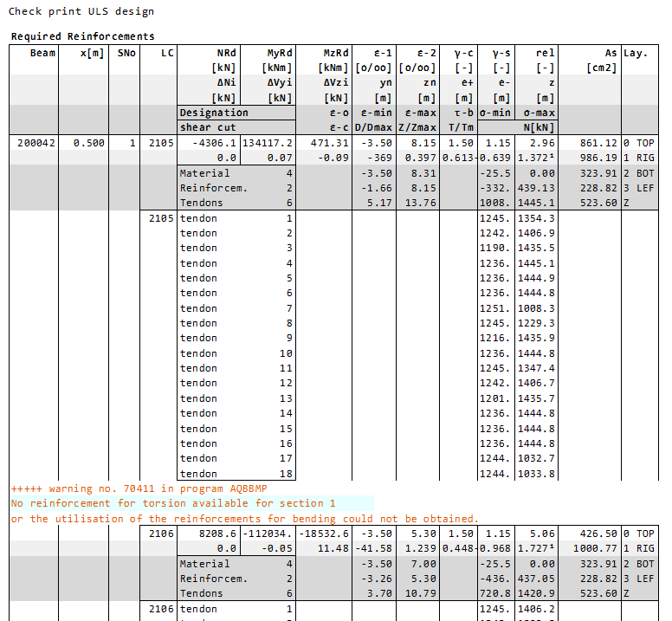Image resolution: width=672 pixels, height=621 pixels.
Task: Click stress value 1008.3 for tendon 7
Action: coord(535,308)
